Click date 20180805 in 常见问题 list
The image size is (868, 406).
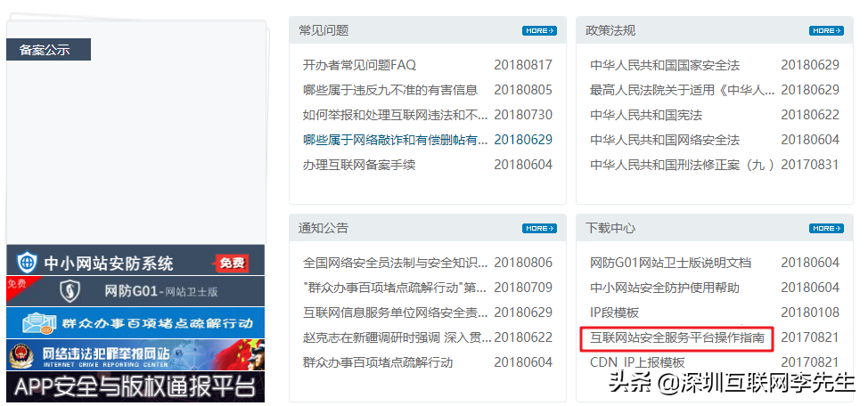(523, 90)
